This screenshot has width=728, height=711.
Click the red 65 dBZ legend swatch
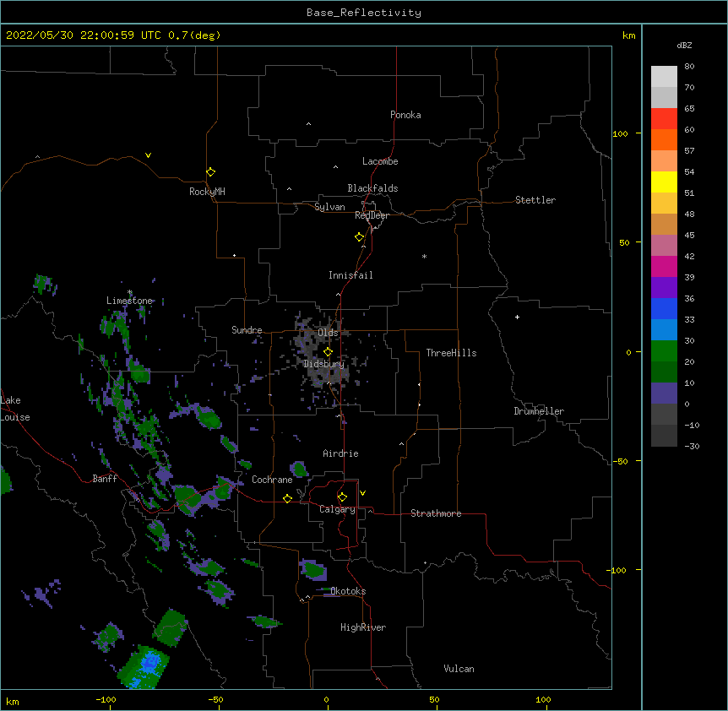[x=664, y=118]
